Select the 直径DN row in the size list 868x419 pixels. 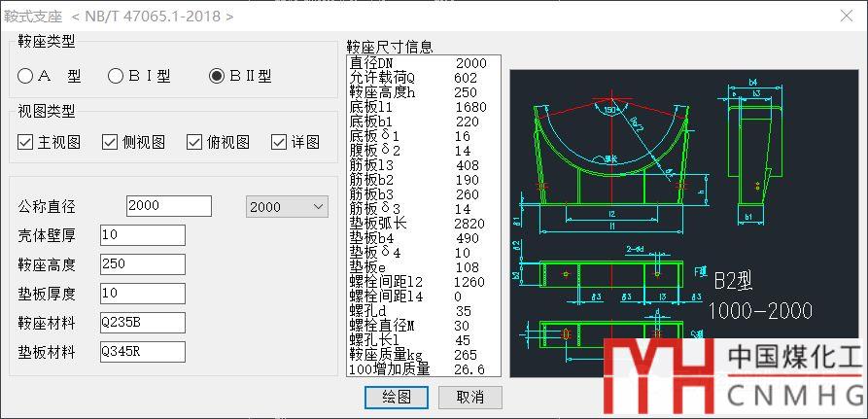tap(423, 63)
